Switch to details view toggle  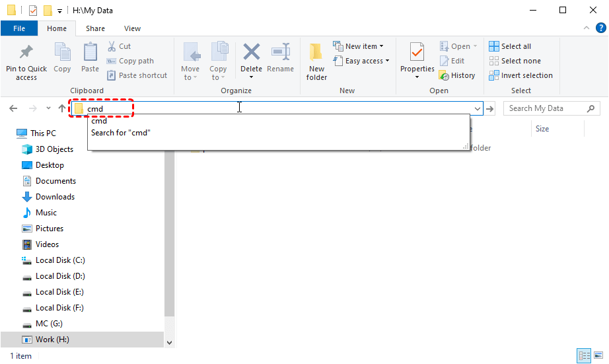coord(584,356)
